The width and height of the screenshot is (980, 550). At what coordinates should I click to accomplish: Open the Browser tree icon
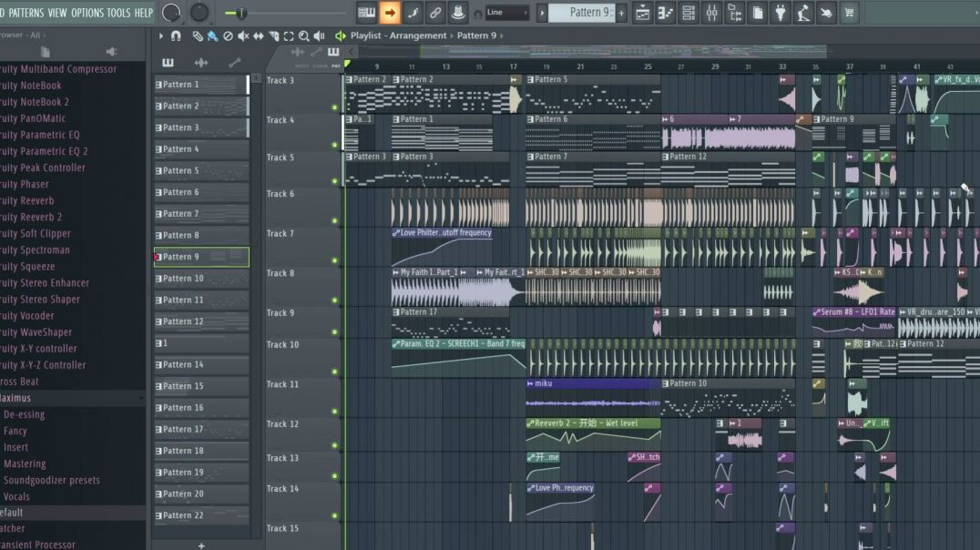[734, 13]
